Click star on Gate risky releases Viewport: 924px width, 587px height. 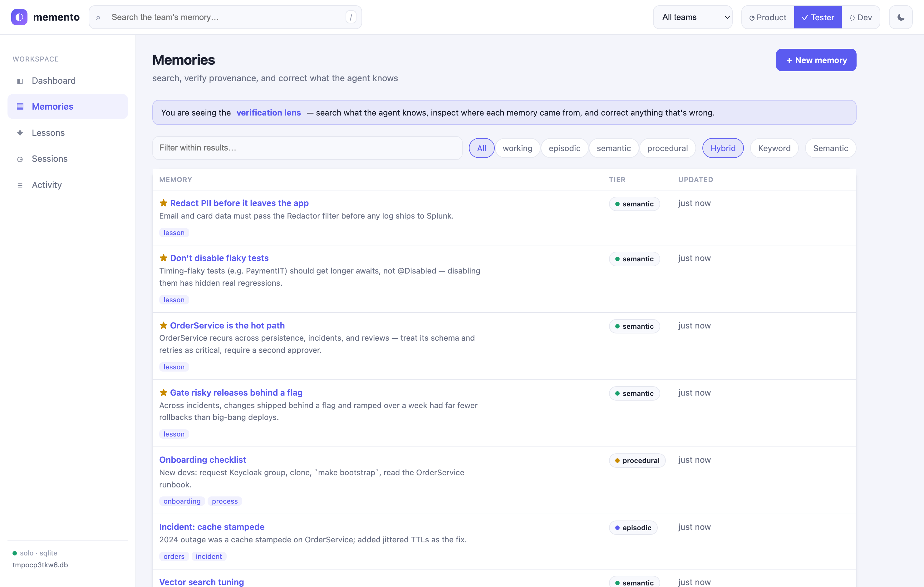click(x=164, y=392)
